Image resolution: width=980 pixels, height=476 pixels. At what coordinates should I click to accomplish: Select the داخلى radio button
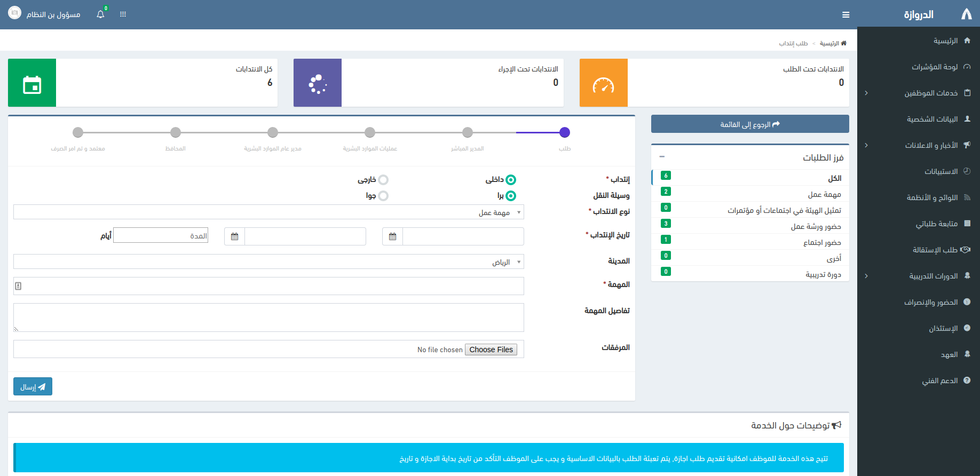pos(511,180)
